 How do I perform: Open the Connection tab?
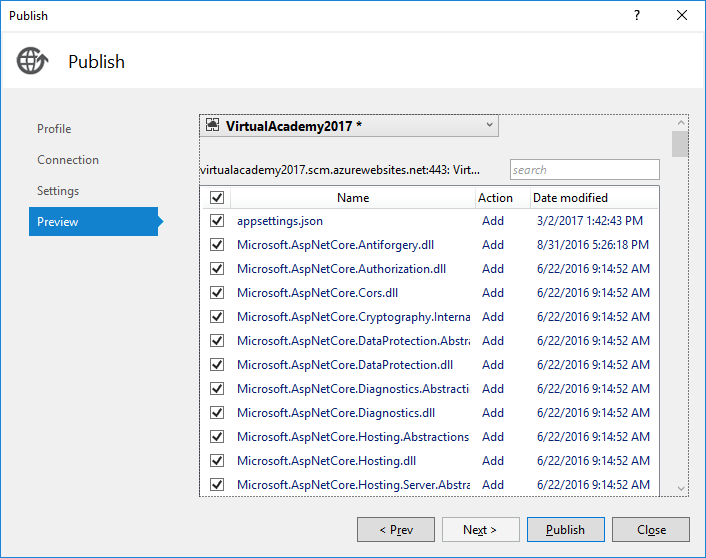(x=68, y=160)
